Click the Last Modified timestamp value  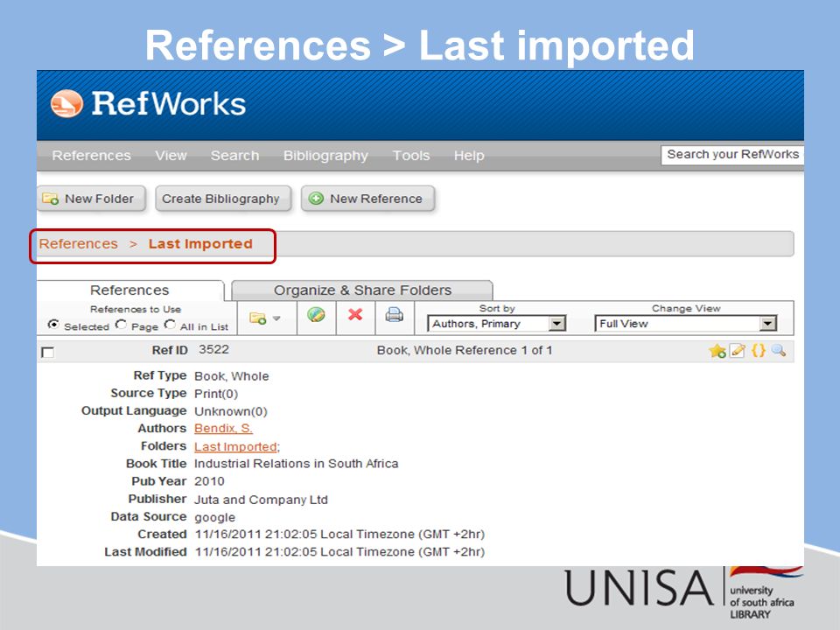(339, 552)
